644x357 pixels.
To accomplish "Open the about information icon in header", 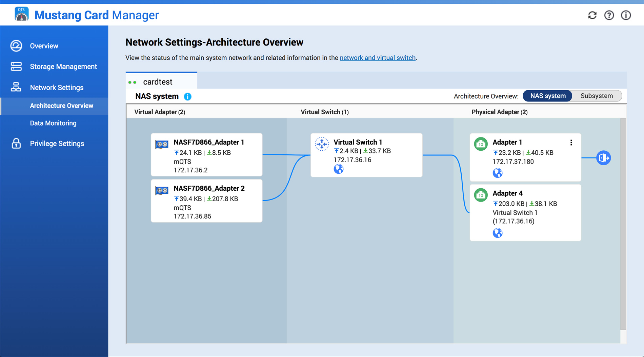I will (x=626, y=15).
